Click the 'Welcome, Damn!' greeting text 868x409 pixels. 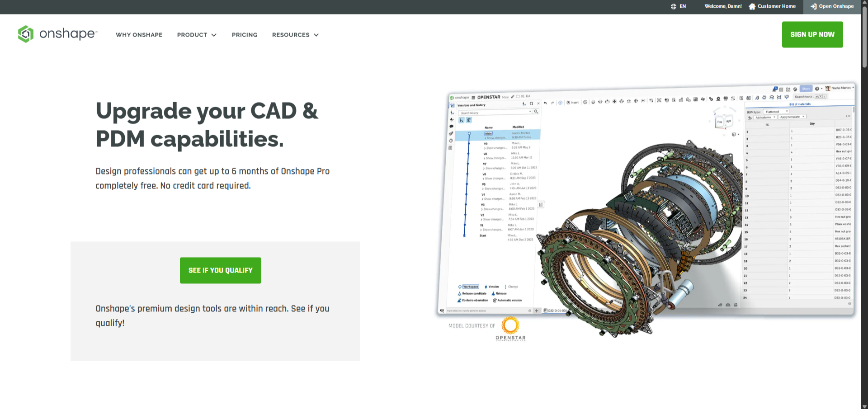[x=723, y=6]
